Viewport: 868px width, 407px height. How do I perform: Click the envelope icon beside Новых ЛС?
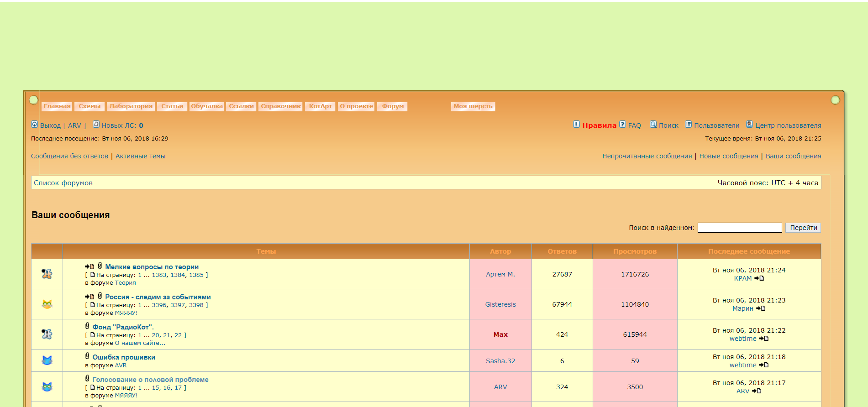[x=96, y=125]
